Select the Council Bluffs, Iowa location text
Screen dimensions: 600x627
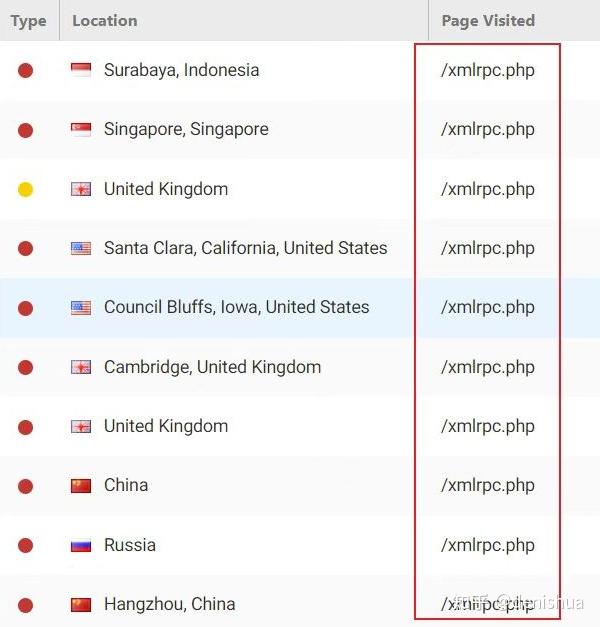[236, 308]
